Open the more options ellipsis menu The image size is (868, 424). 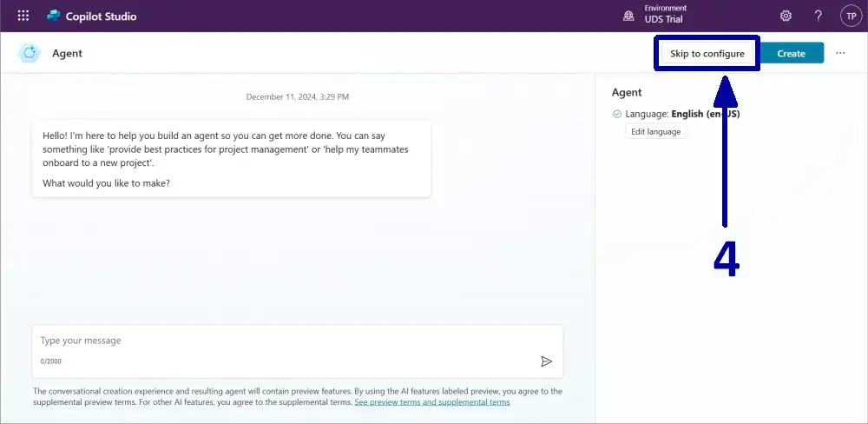point(840,53)
